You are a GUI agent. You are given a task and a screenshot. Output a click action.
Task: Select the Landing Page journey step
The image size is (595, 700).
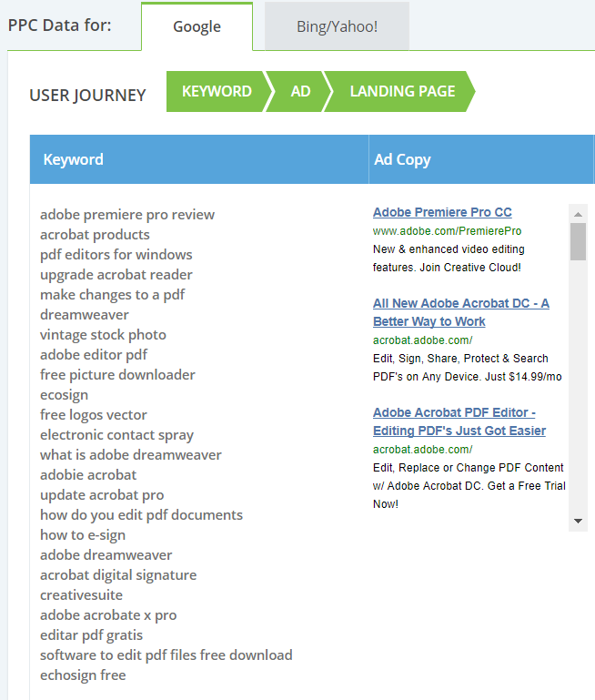[402, 92]
